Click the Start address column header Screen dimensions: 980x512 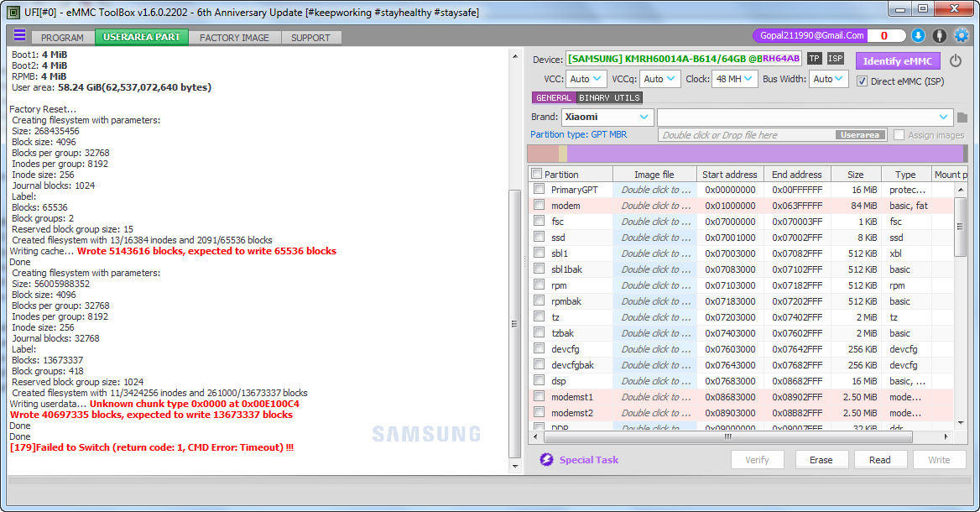729,175
